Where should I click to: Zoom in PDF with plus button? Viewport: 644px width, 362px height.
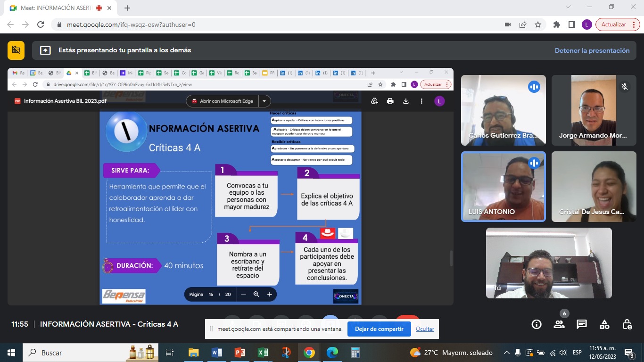tap(270, 294)
